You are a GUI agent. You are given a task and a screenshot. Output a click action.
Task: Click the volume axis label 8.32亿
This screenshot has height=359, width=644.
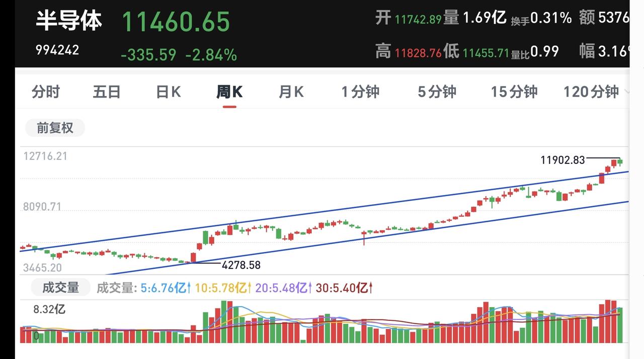click(x=49, y=309)
